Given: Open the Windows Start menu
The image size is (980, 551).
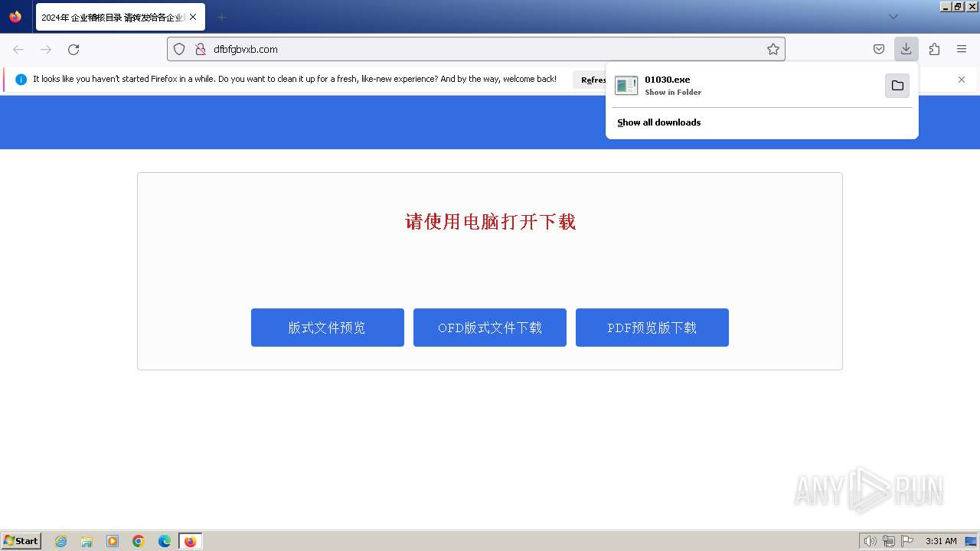Looking at the screenshot, I should (x=21, y=541).
